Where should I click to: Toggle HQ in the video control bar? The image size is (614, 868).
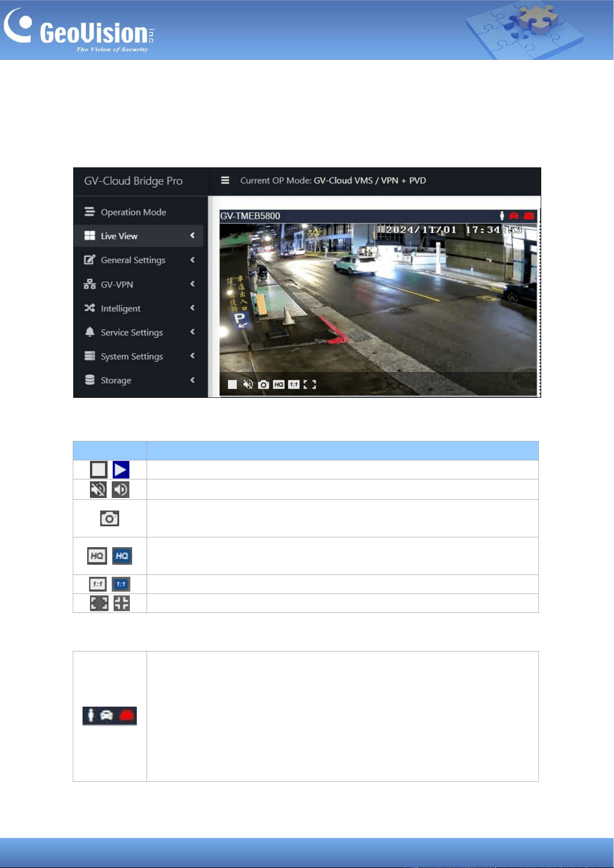279,384
